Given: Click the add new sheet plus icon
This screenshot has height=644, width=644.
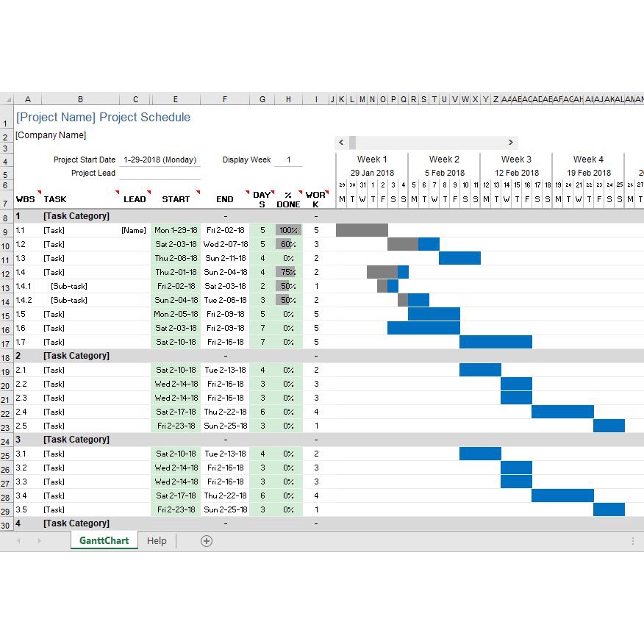Looking at the screenshot, I should click(206, 541).
